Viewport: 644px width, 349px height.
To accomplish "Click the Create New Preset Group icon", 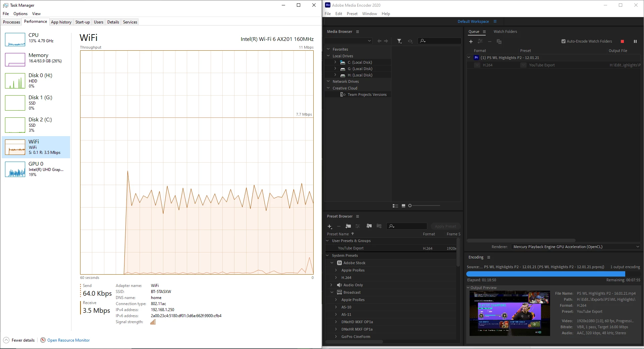I will coord(348,226).
